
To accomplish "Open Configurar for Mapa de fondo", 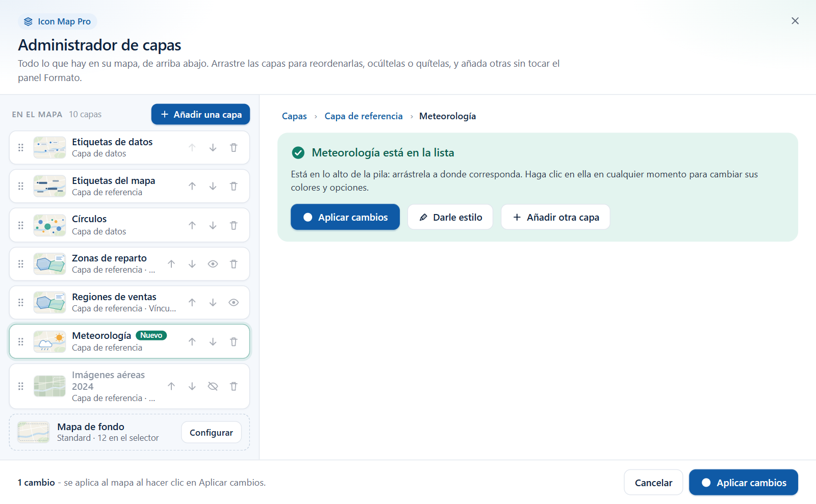I will [x=211, y=433].
